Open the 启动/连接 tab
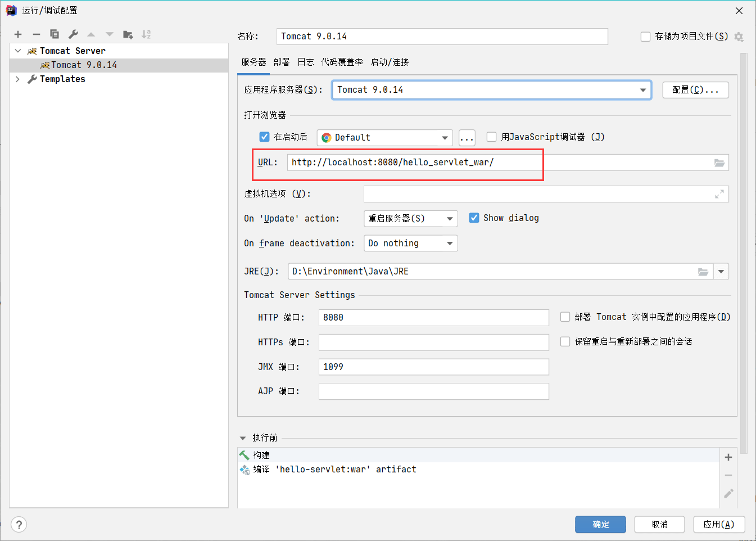This screenshot has width=756, height=541. 390,62
